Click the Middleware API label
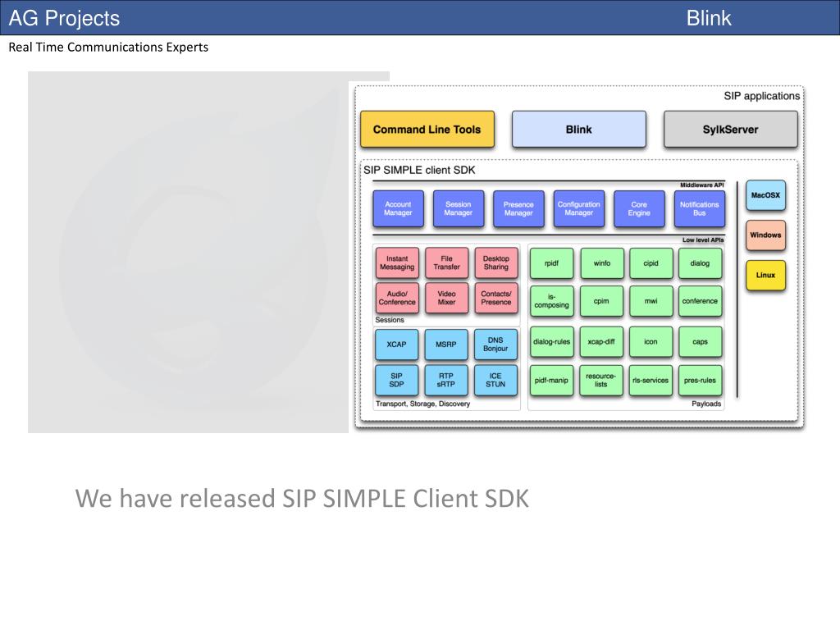The image size is (840, 630). [x=702, y=185]
